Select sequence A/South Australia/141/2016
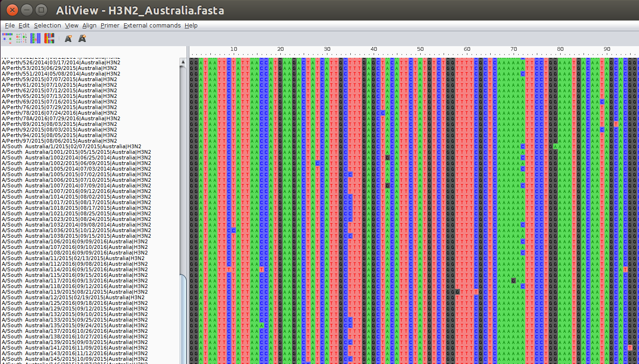This screenshot has width=639, height=364. [x=75, y=348]
